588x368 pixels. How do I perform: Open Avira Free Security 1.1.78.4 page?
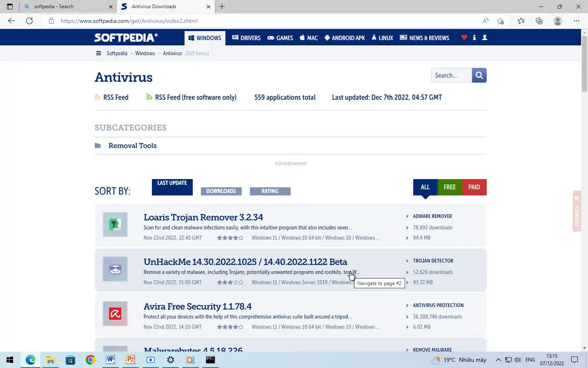(x=198, y=306)
